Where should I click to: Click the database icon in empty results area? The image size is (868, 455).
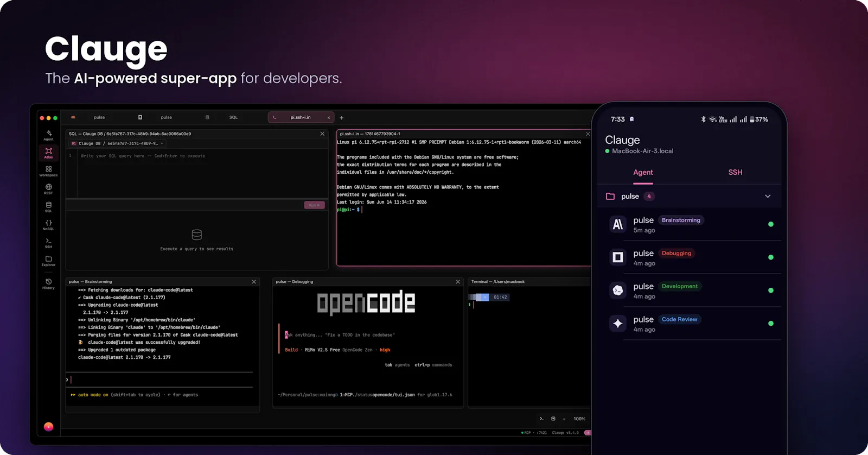(x=197, y=235)
